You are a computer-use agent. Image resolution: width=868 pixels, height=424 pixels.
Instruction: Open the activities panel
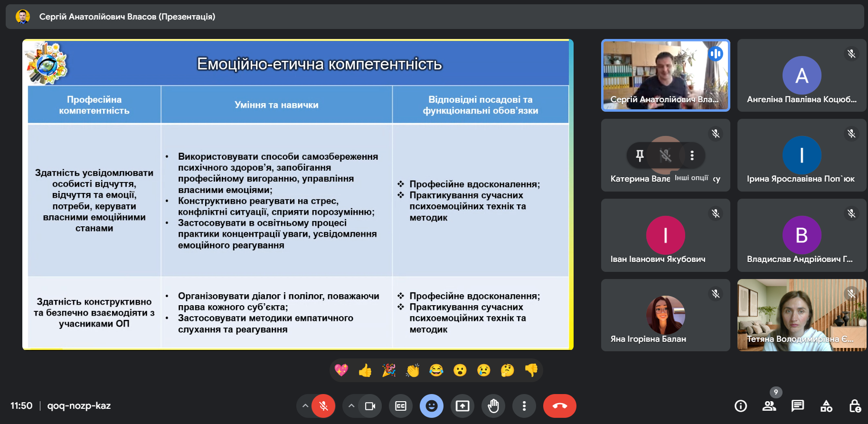click(x=826, y=406)
